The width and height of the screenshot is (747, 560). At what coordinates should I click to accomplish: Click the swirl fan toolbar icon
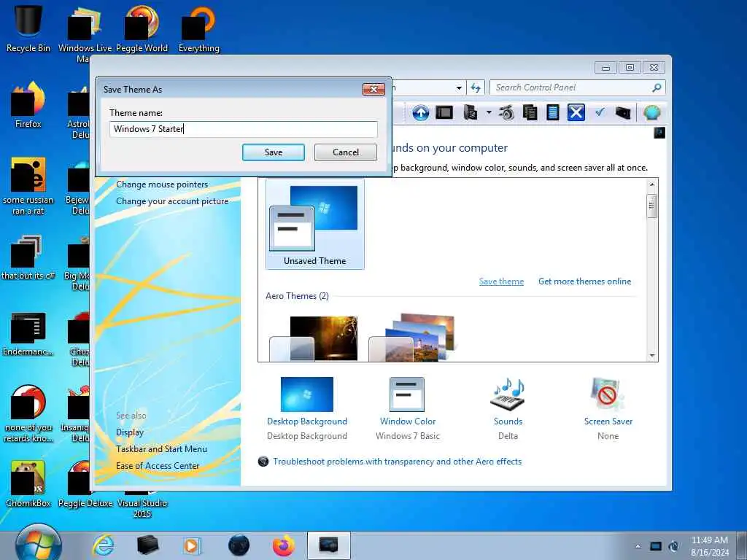pos(506,113)
